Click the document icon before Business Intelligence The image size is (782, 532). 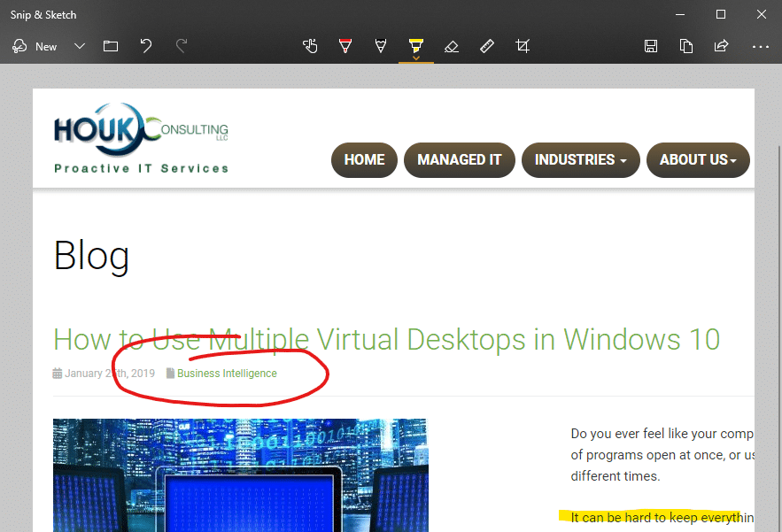tap(170, 373)
